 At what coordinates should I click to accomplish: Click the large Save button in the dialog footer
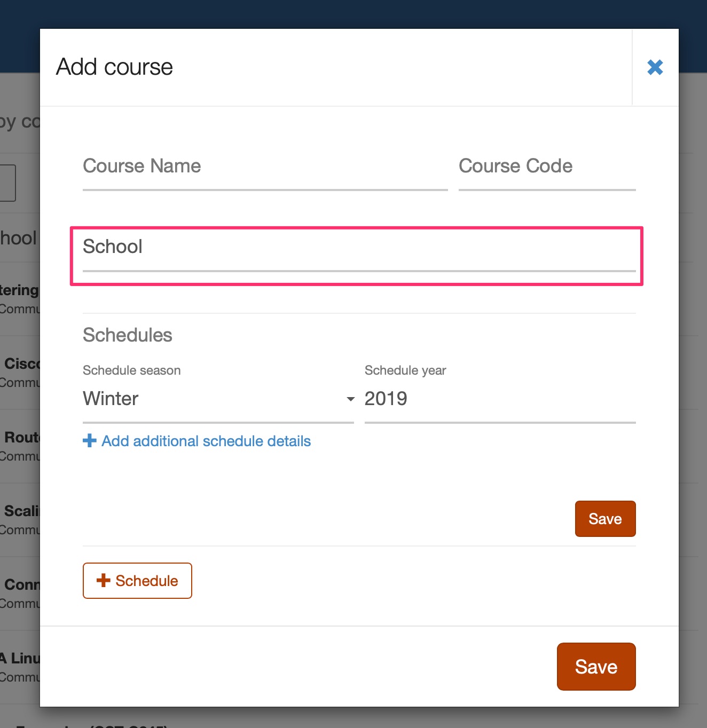coord(596,667)
